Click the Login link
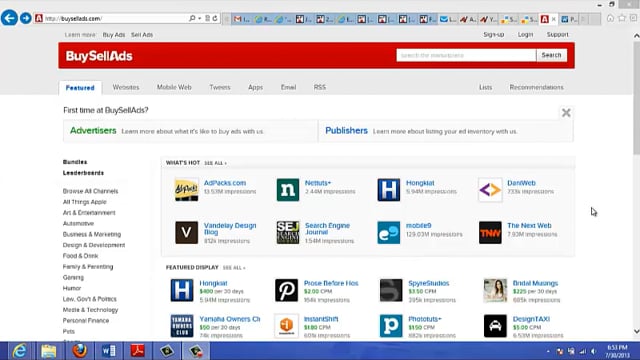Screen dimensions: 640x360 (x=525, y=35)
